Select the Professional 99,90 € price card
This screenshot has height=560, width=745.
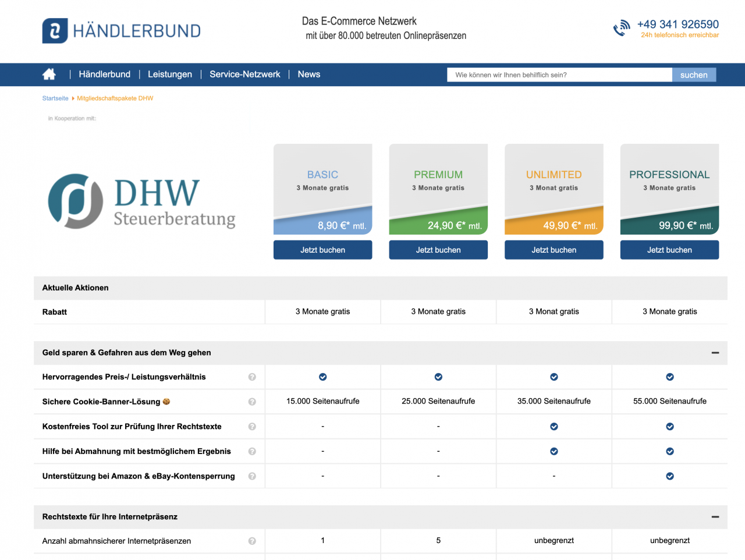(x=670, y=189)
